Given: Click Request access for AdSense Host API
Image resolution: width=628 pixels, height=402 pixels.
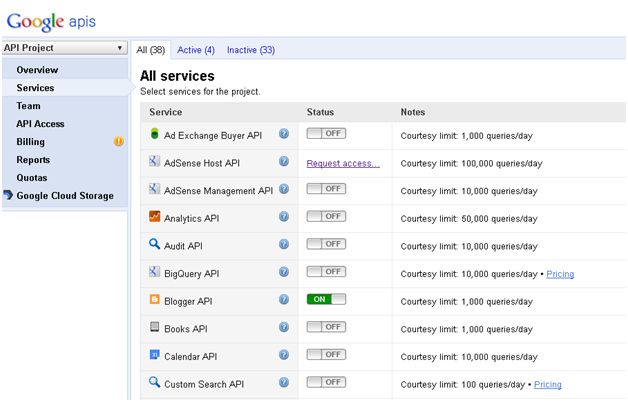Looking at the screenshot, I should click(343, 163).
